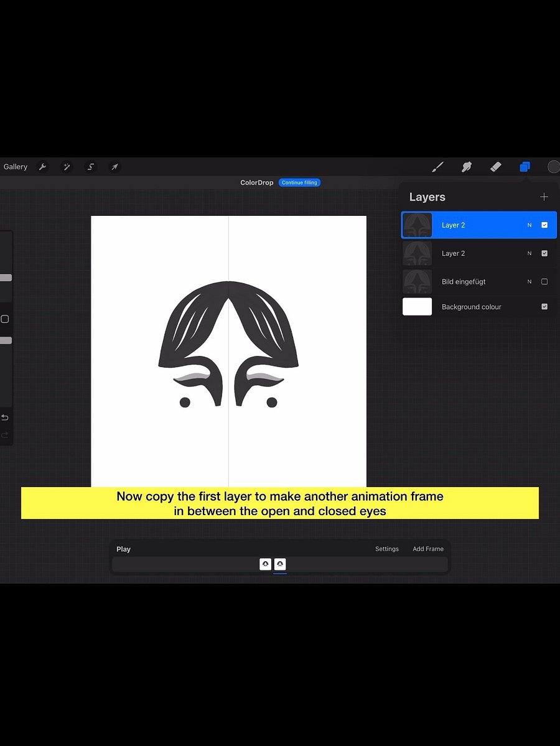Add a new layer with plus icon
Image resolution: width=560 pixels, height=746 pixels.
[x=544, y=197]
